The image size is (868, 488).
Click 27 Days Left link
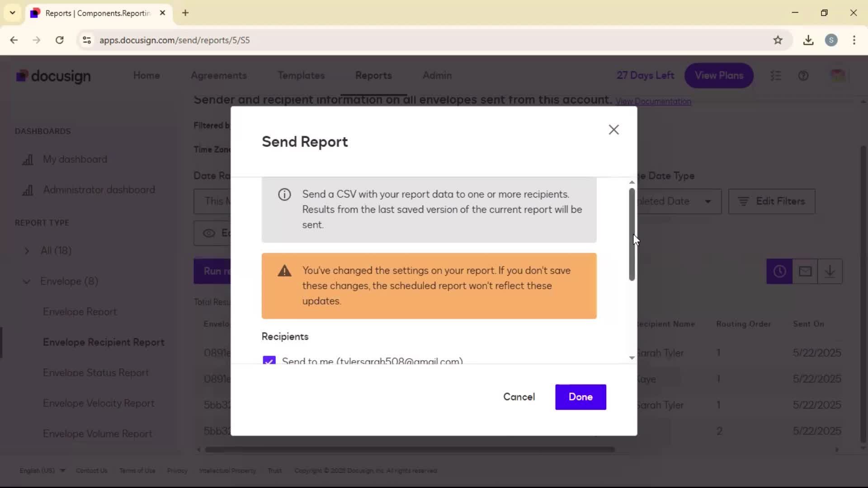pos(645,75)
